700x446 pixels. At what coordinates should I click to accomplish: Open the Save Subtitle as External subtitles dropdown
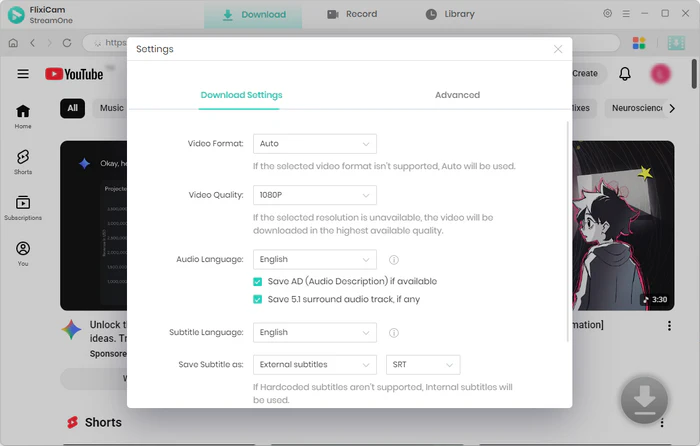tap(314, 364)
